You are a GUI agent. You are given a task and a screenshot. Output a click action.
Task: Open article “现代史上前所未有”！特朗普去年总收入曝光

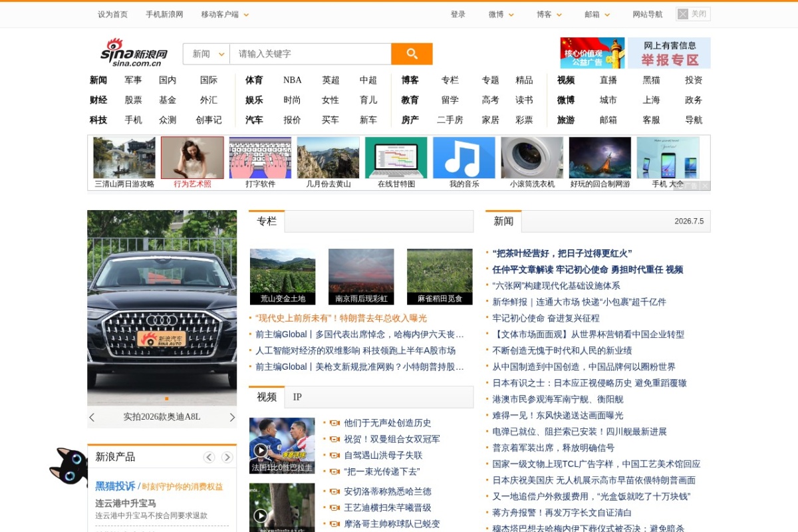[x=341, y=319]
